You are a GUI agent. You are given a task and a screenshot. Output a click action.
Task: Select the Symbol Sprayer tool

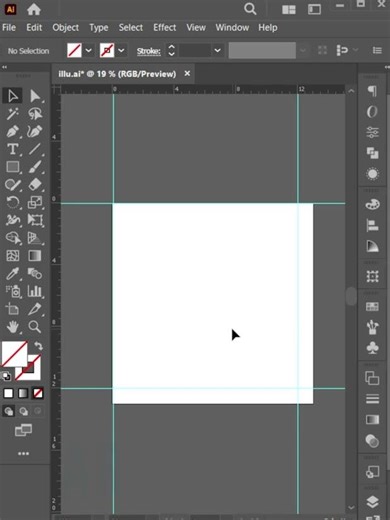[x=13, y=291]
